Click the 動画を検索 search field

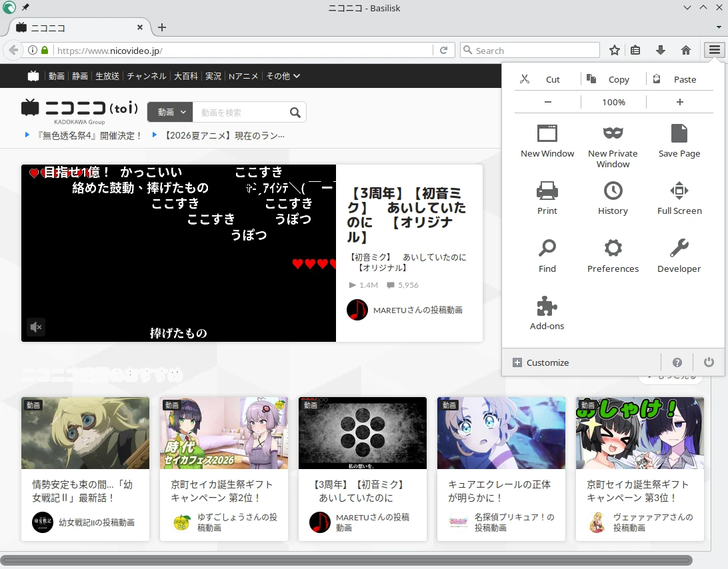240,113
